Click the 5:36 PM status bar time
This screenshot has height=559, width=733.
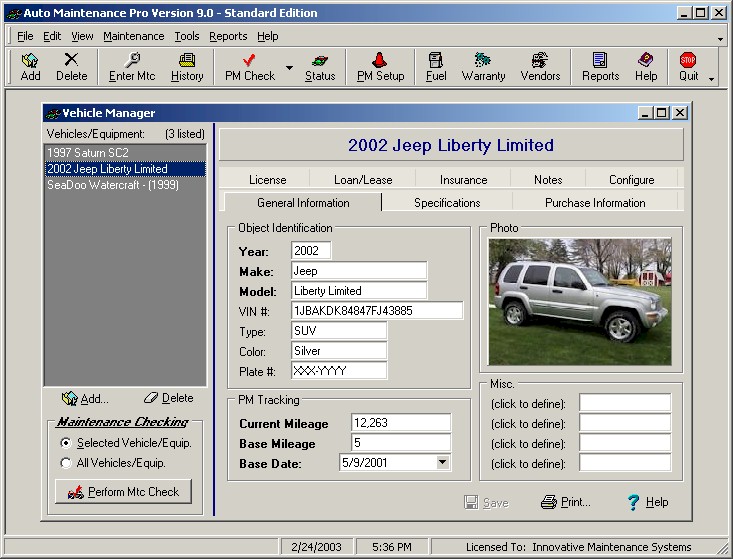tap(392, 547)
